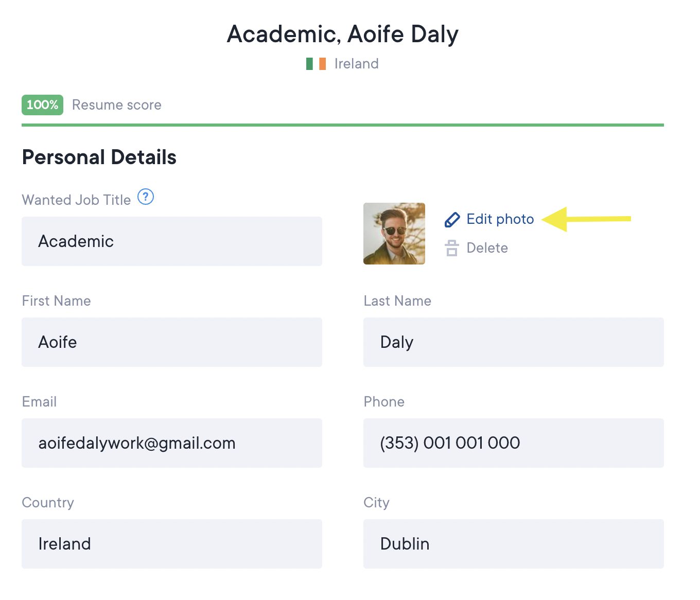Screen dimensions: 700x600
Task: Click the green 100% score badge
Action: point(42,105)
